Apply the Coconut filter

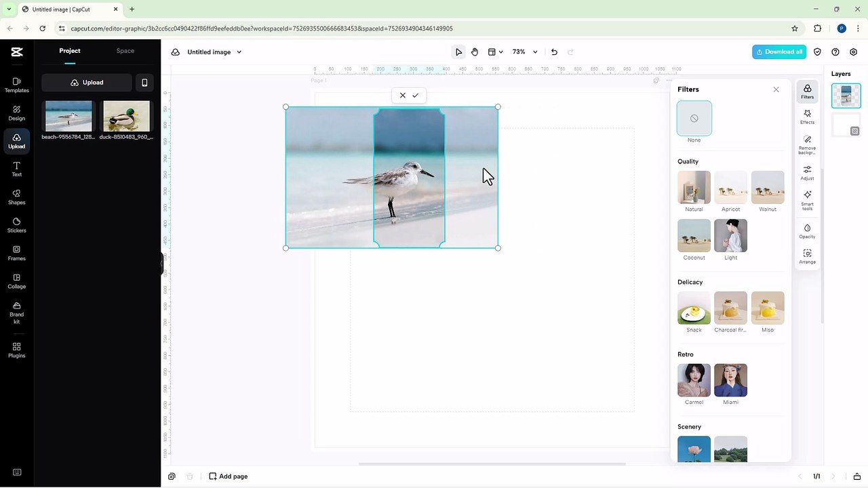coord(694,236)
